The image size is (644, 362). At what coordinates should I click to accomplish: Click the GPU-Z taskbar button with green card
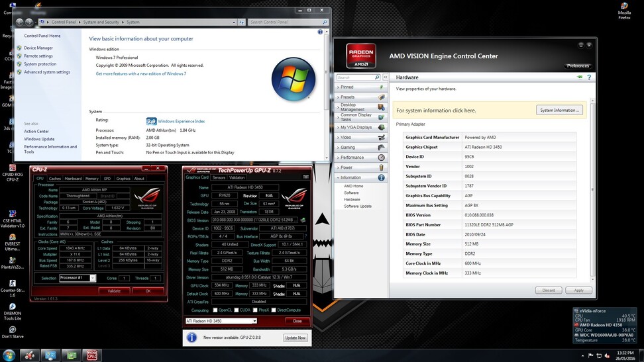pyautogui.click(x=72, y=355)
